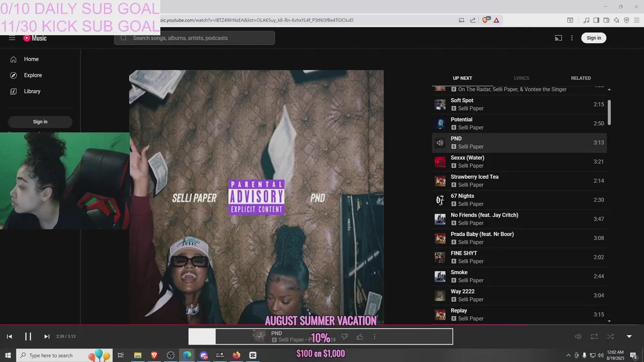
Task: Skip to next track
Action: [x=47, y=337]
